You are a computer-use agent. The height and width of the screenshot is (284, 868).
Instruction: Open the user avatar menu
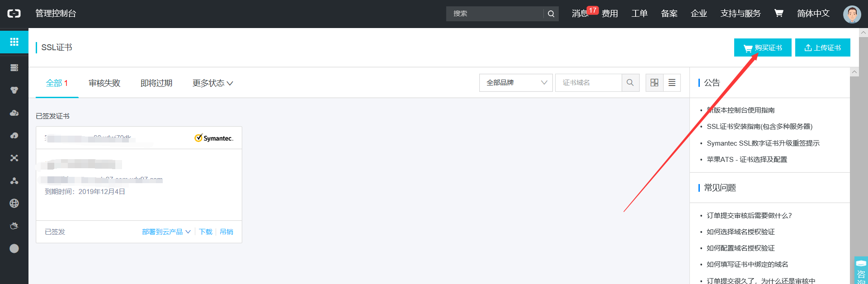coord(852,14)
